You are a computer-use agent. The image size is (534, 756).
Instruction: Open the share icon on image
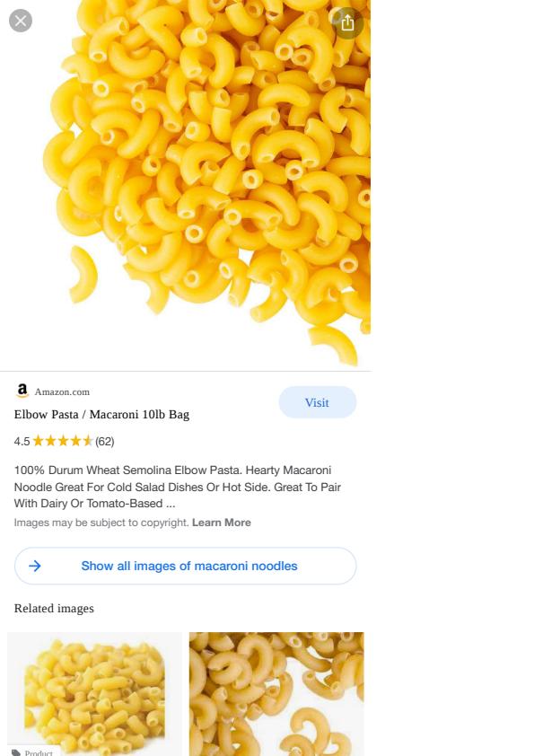[347, 22]
